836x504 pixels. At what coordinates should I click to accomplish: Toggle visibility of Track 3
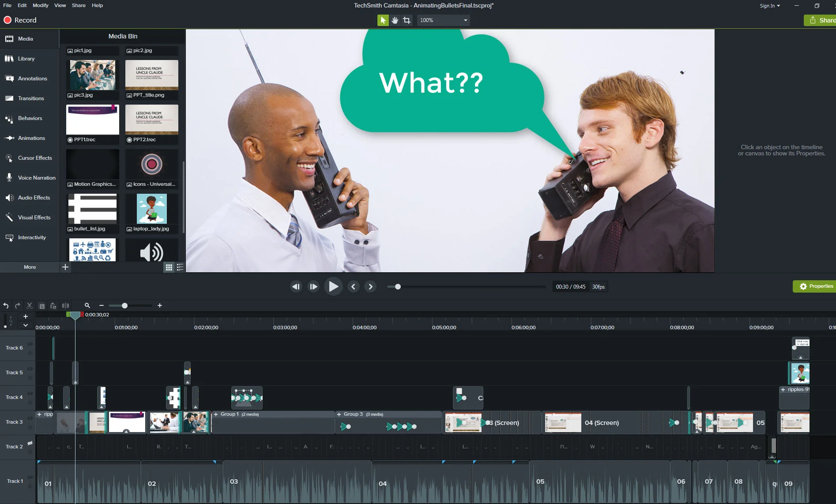point(30,418)
